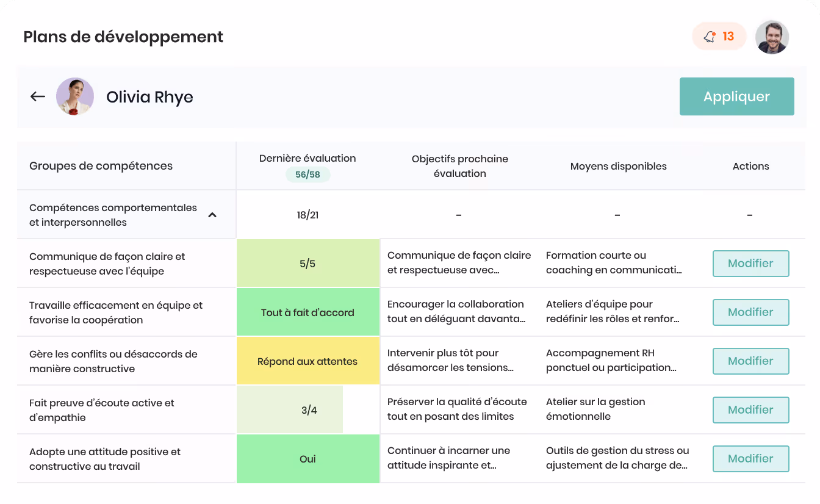Click Modifier for Travaille efficacement en équipe row
820x504 pixels.
tap(750, 312)
